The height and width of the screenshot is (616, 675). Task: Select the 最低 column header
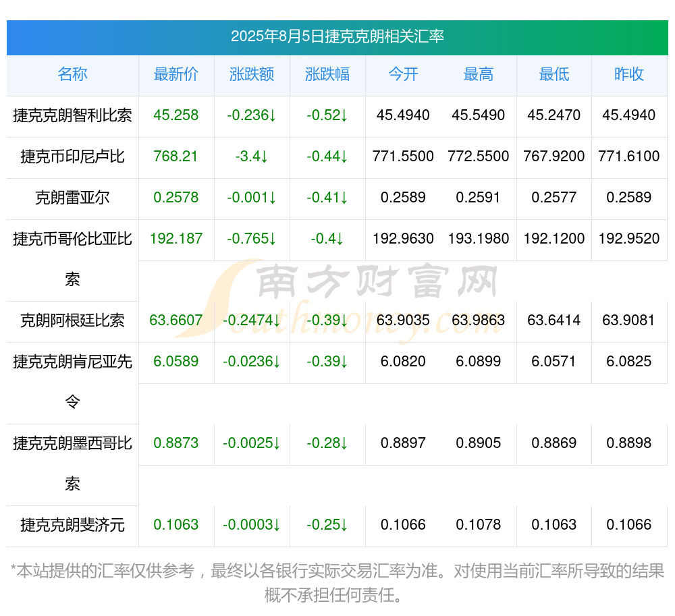tap(554, 74)
